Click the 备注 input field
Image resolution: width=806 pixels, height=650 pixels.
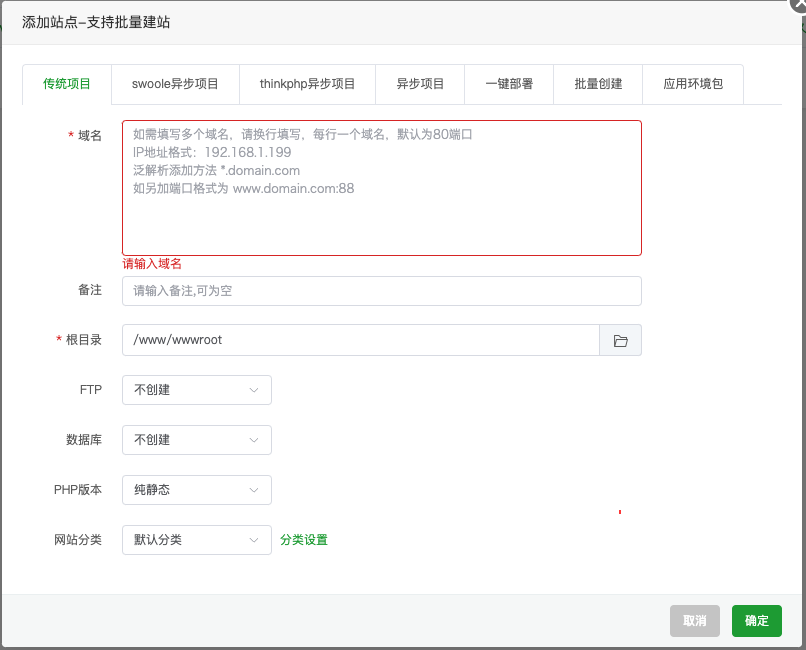tap(382, 291)
